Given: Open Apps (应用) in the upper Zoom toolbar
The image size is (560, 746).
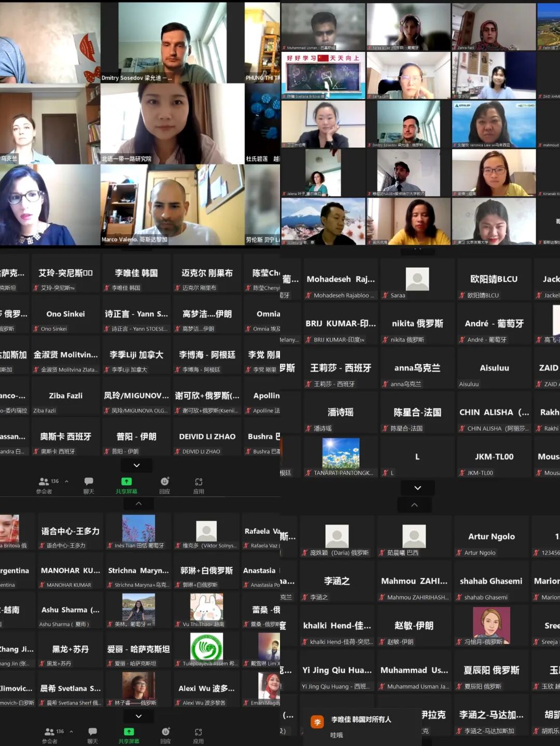Looking at the screenshot, I should (199, 486).
